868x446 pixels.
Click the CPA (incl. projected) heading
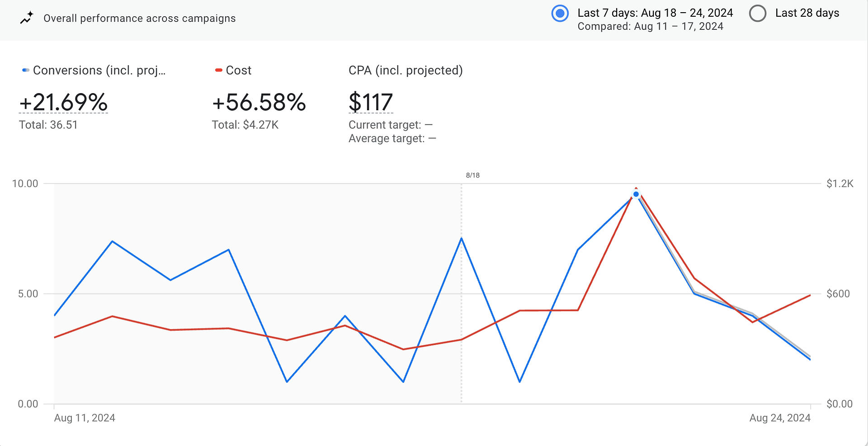pyautogui.click(x=406, y=70)
